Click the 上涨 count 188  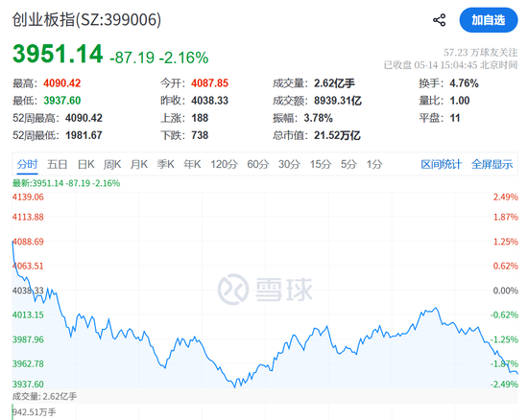tap(200, 118)
